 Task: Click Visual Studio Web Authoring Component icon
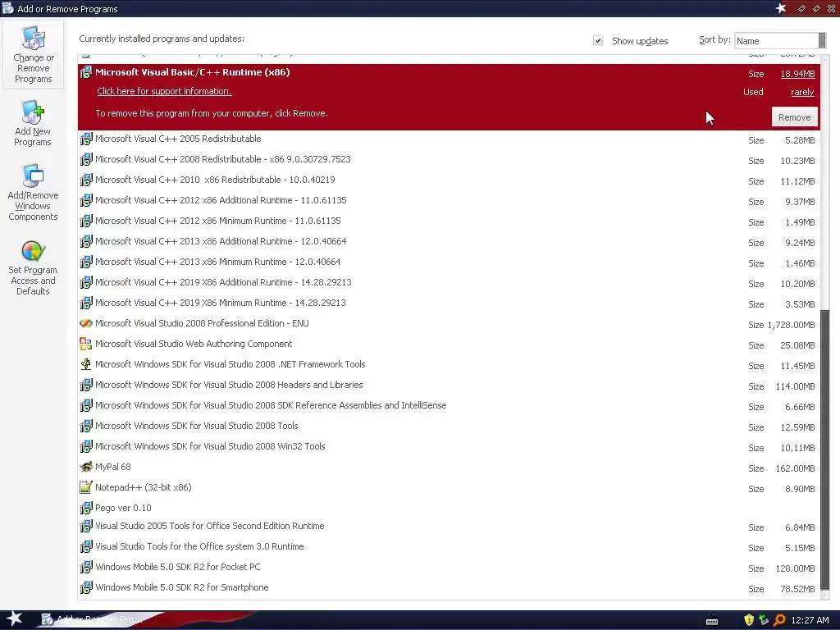pos(85,344)
